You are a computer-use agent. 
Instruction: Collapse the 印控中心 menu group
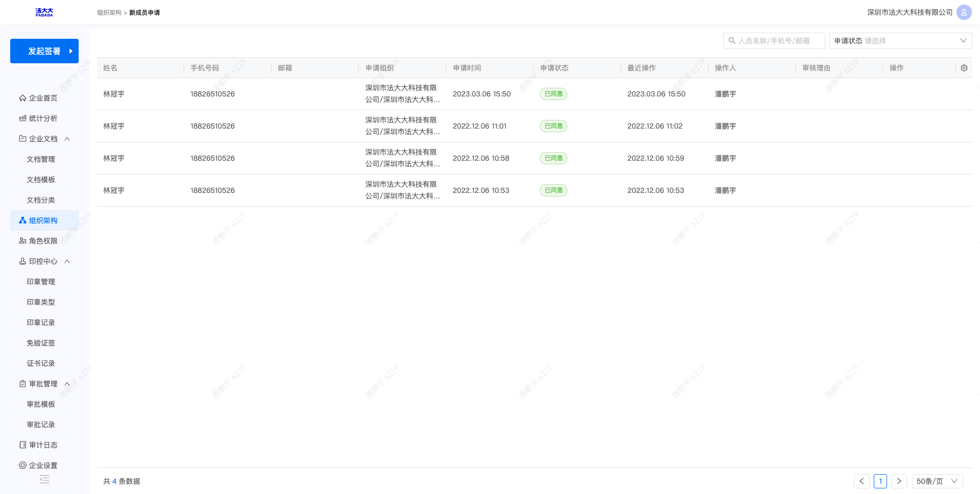coord(67,261)
